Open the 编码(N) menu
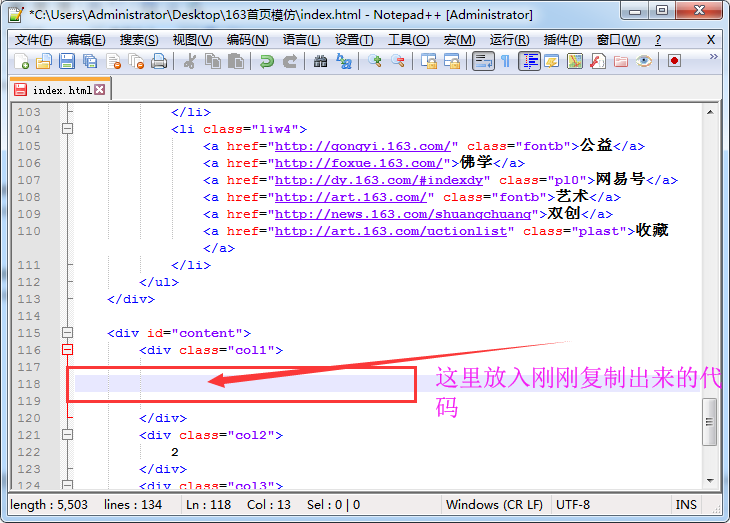This screenshot has height=523, width=730. point(248,40)
